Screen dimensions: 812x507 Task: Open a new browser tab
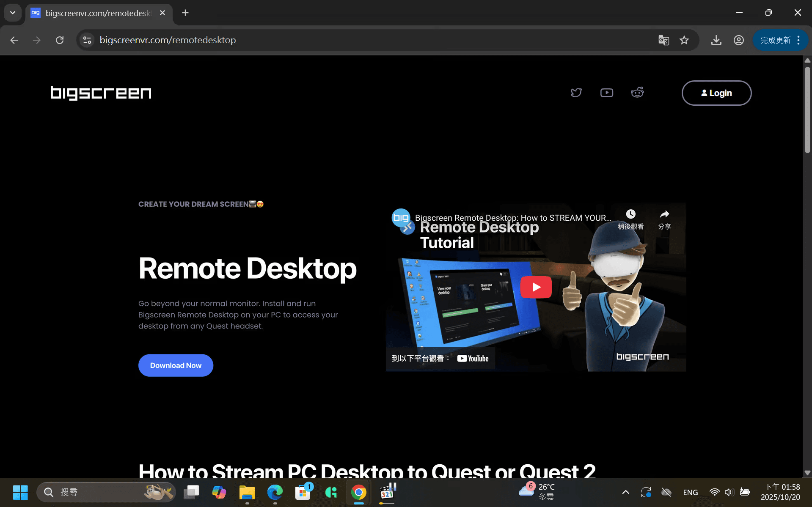point(185,13)
